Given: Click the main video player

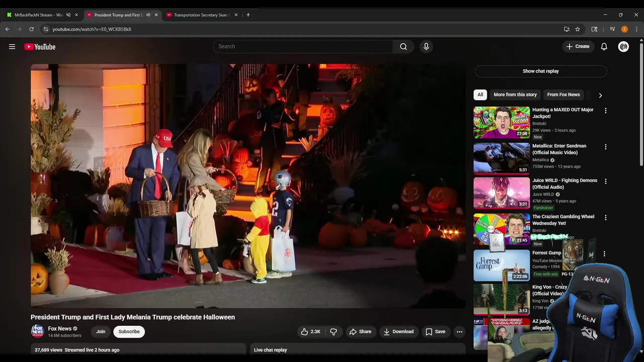Looking at the screenshot, I should click(x=248, y=186).
